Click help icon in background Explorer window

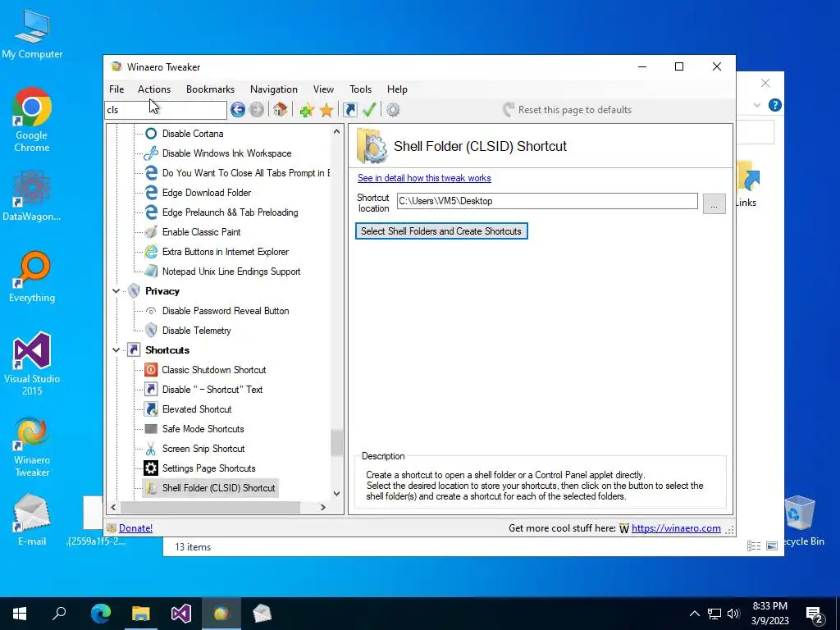pos(774,105)
